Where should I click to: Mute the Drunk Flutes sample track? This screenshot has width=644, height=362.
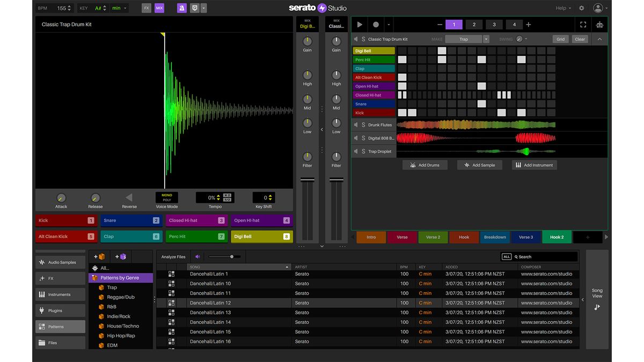(x=355, y=124)
